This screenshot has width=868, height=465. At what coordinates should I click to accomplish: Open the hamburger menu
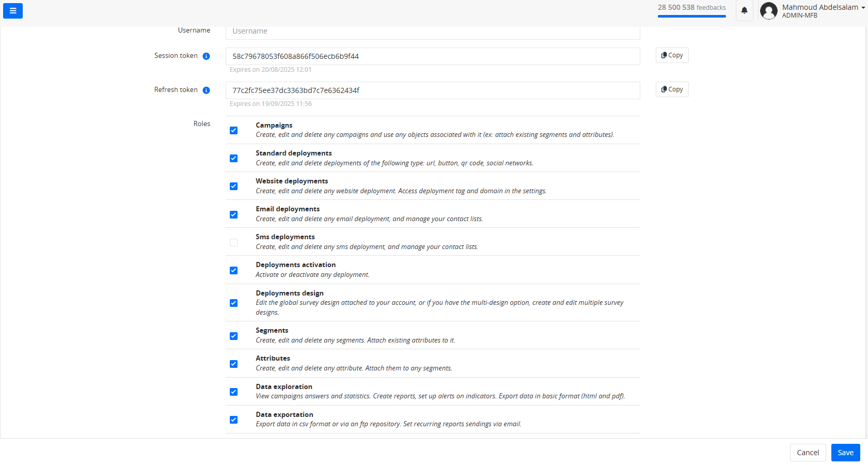pyautogui.click(x=13, y=11)
